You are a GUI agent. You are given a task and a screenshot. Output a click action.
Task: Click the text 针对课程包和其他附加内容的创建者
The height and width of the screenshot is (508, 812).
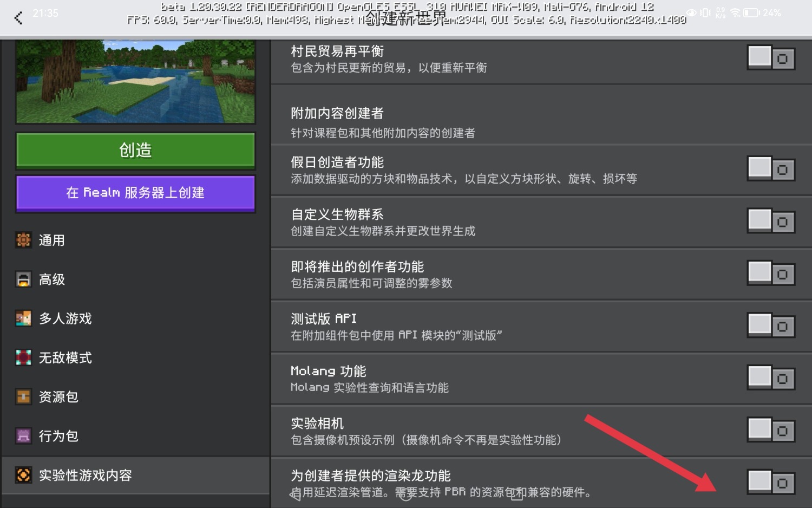[x=383, y=133]
